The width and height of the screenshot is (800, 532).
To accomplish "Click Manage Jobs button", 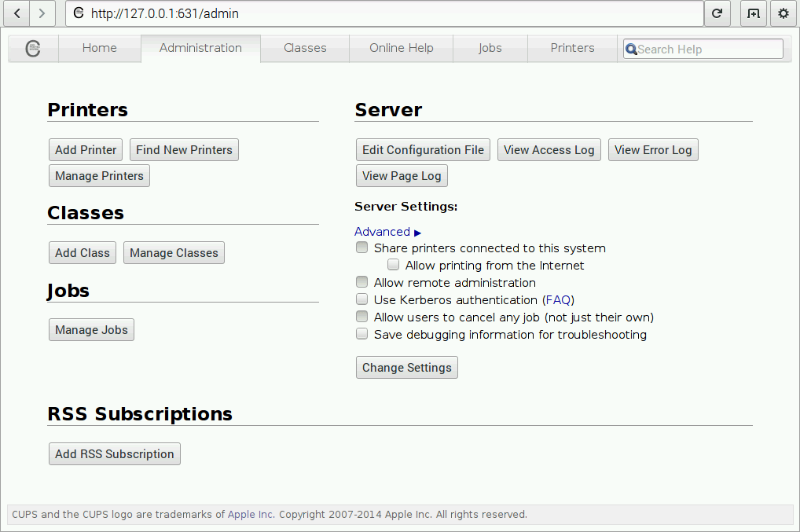I will click(x=91, y=330).
